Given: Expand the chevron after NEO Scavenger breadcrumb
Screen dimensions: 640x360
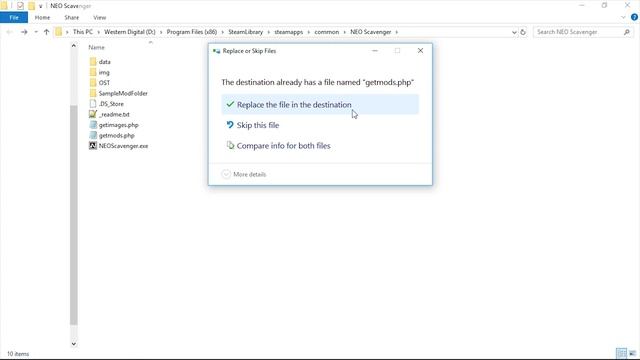Looking at the screenshot, I should pyautogui.click(x=396, y=32).
